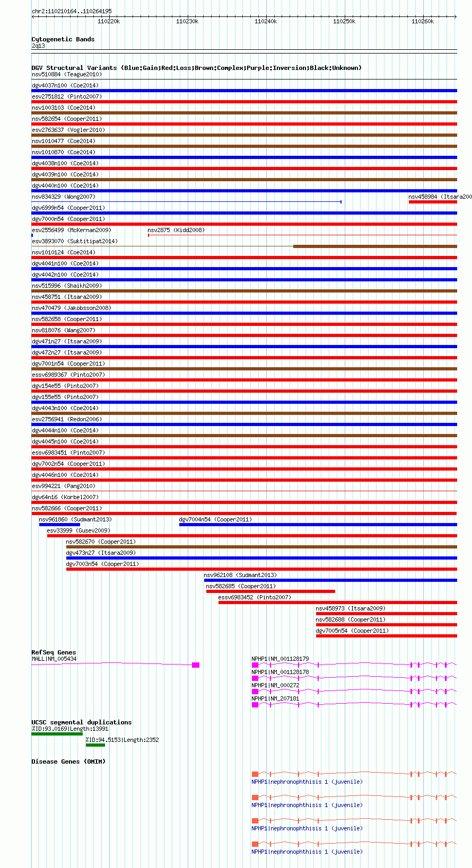
Task: Open the UCSC segmental duplications track title
Action: tap(82, 722)
